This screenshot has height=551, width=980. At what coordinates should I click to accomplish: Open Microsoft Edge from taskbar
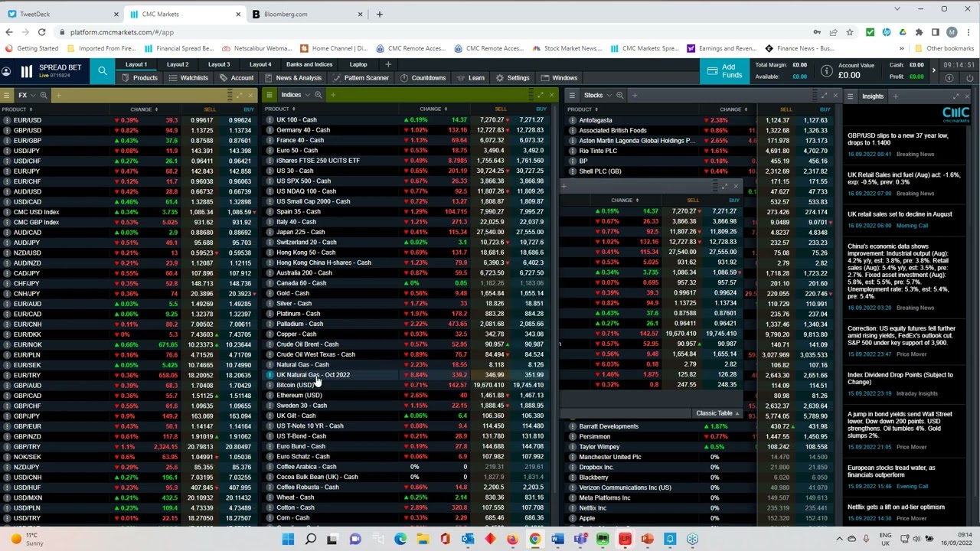(x=400, y=540)
